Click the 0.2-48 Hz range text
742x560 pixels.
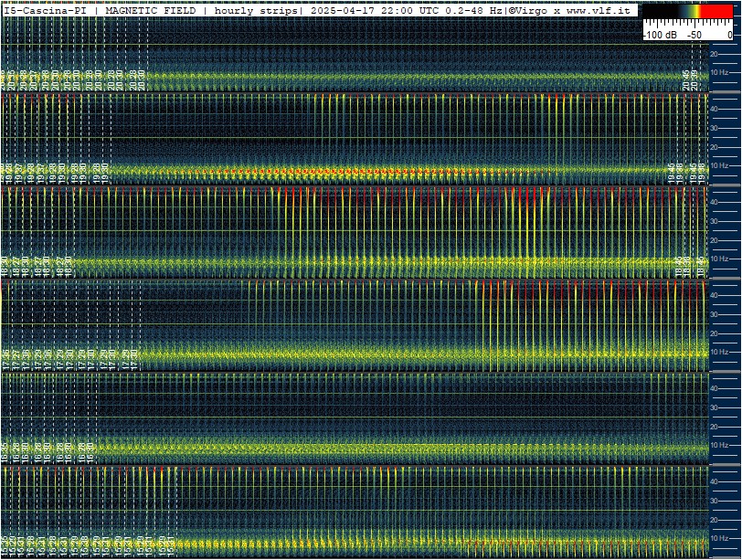click(474, 10)
